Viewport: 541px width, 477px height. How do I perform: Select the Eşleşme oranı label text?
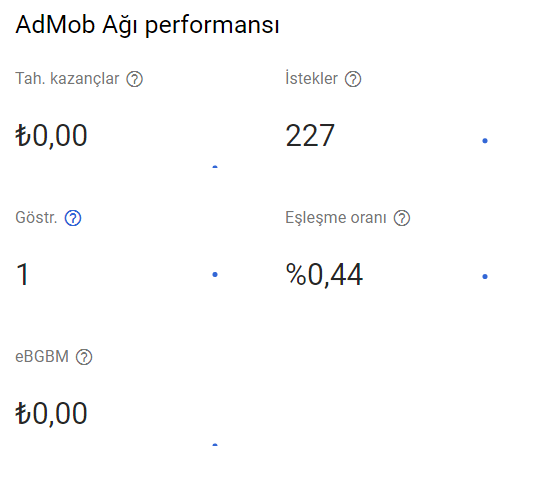(336, 218)
